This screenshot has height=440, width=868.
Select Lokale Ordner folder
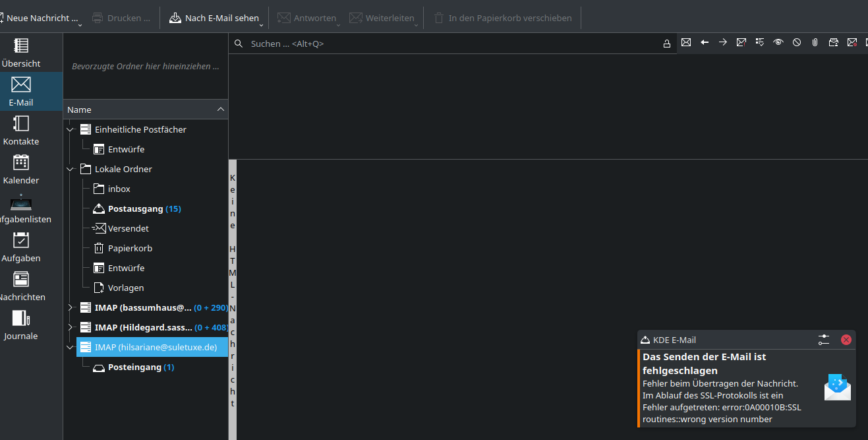pos(123,169)
